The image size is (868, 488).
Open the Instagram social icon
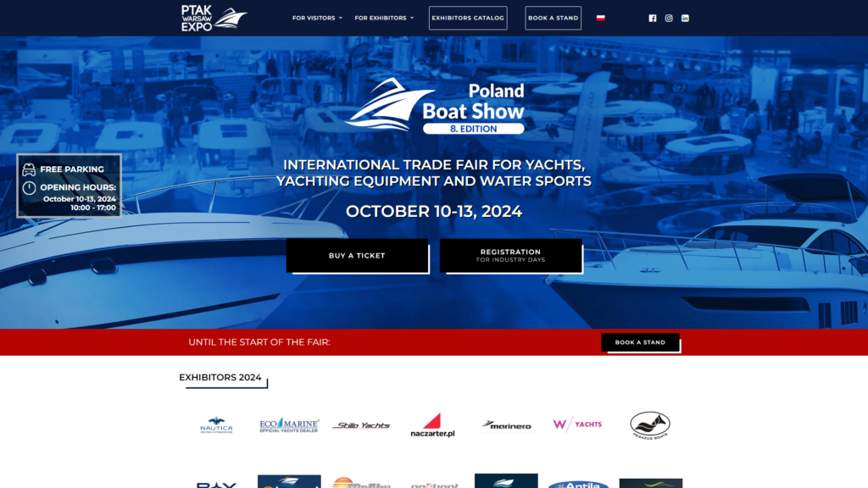point(669,19)
